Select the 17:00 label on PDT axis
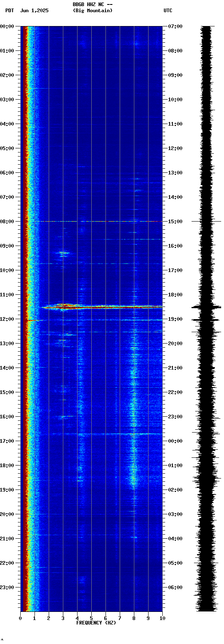 (7, 441)
